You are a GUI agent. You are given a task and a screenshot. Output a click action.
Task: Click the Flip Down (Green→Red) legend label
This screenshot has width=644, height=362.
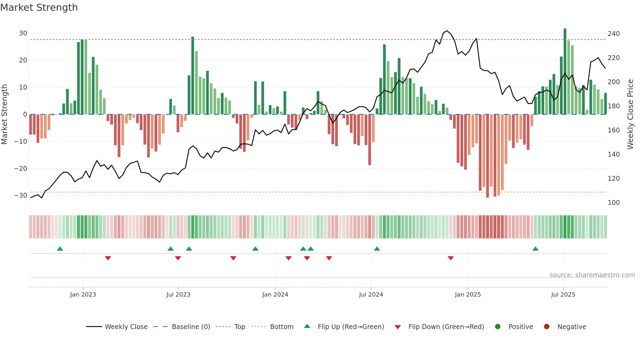coord(446,327)
